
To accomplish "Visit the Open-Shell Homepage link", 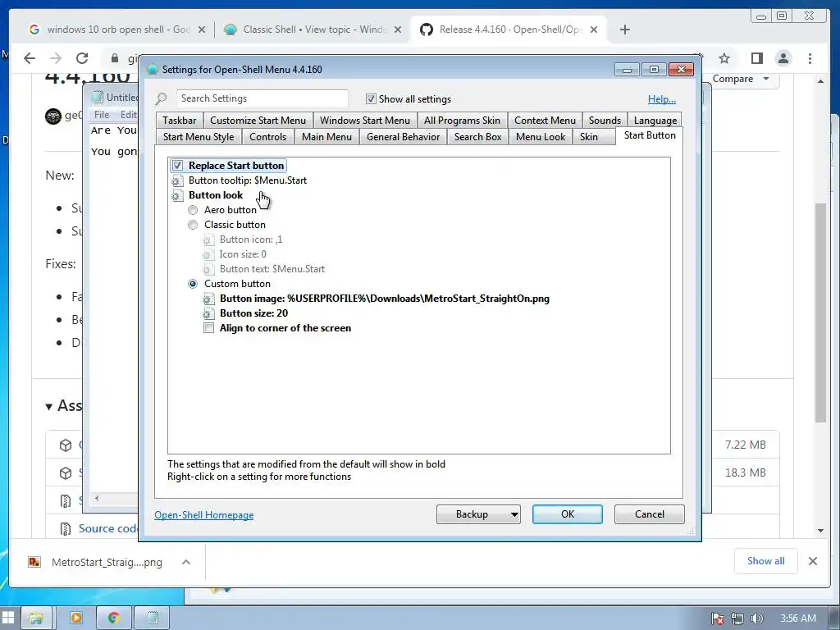I will tap(203, 515).
